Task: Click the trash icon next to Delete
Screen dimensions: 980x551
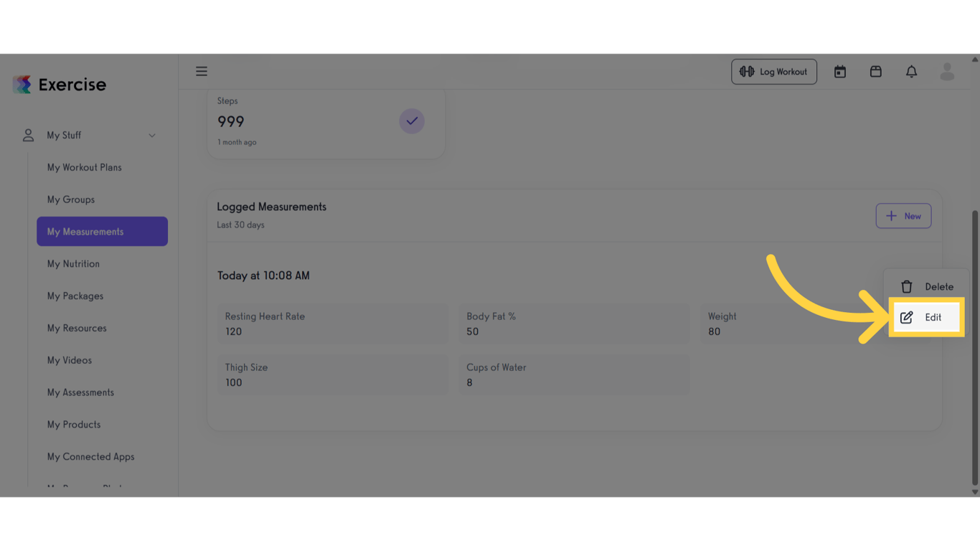Action: [907, 286]
